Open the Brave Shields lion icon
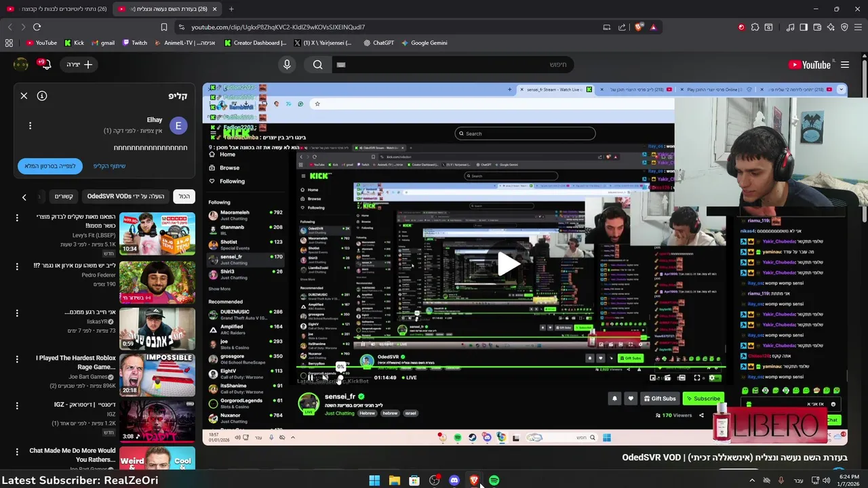 coord(638,27)
